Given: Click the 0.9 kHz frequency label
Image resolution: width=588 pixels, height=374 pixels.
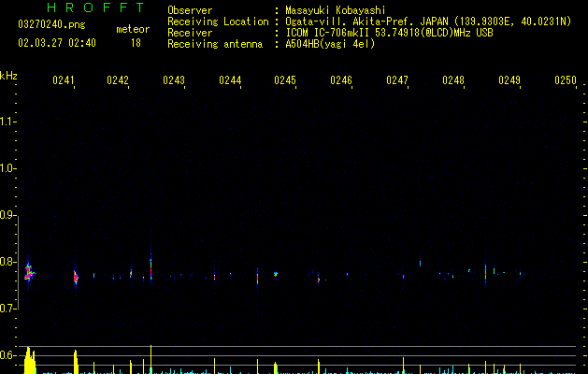Looking at the screenshot, I should pos(7,215).
